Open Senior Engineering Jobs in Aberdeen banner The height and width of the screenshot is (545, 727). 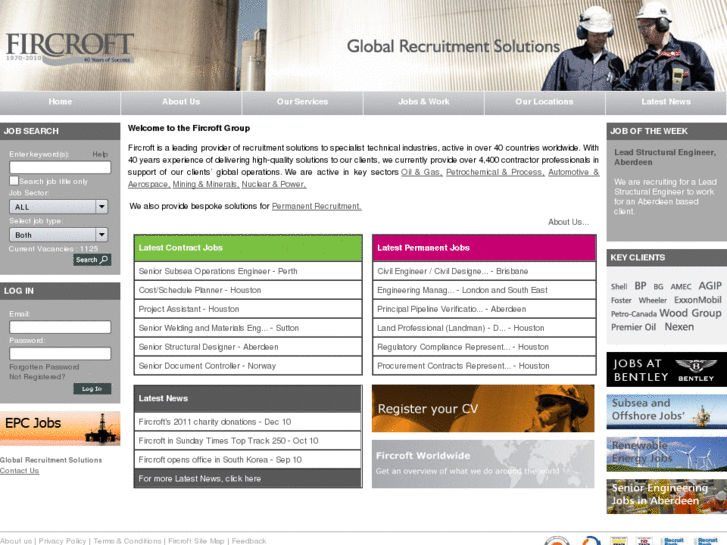(667, 496)
